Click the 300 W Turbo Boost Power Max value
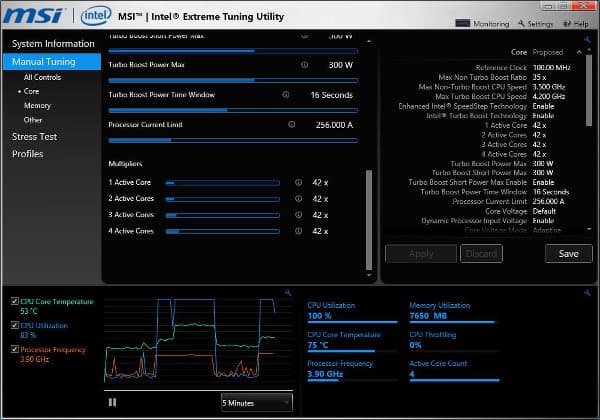Viewport: 600px width, 420px height. tap(341, 65)
